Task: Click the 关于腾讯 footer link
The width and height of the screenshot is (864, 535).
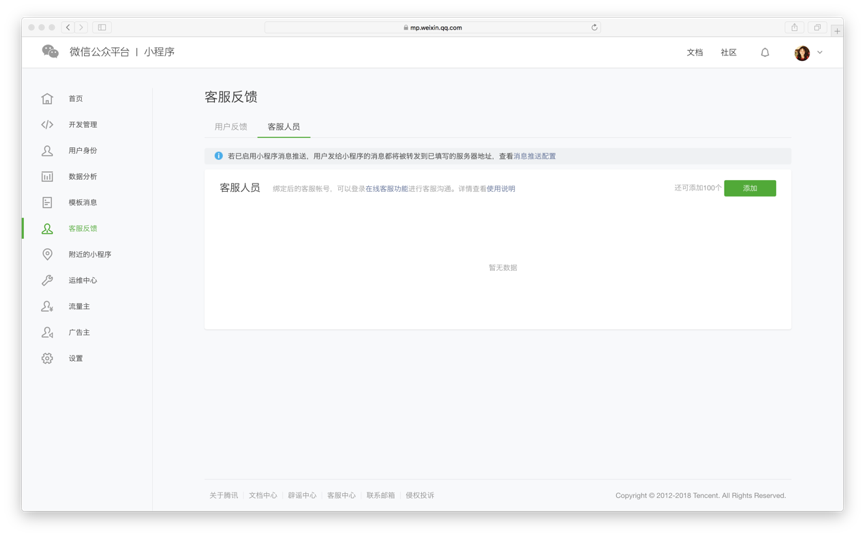Action: [x=224, y=495]
